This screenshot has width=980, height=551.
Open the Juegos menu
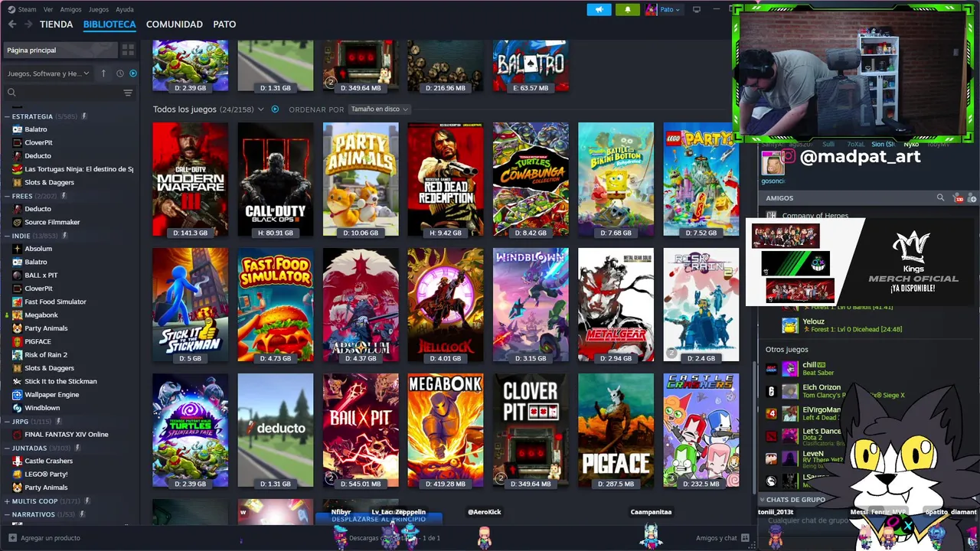[99, 9]
